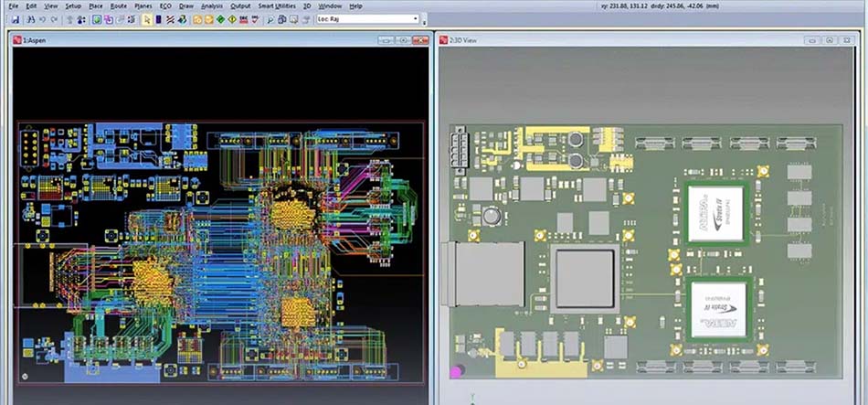Click the Redo arrow in toolbar

tap(54, 19)
